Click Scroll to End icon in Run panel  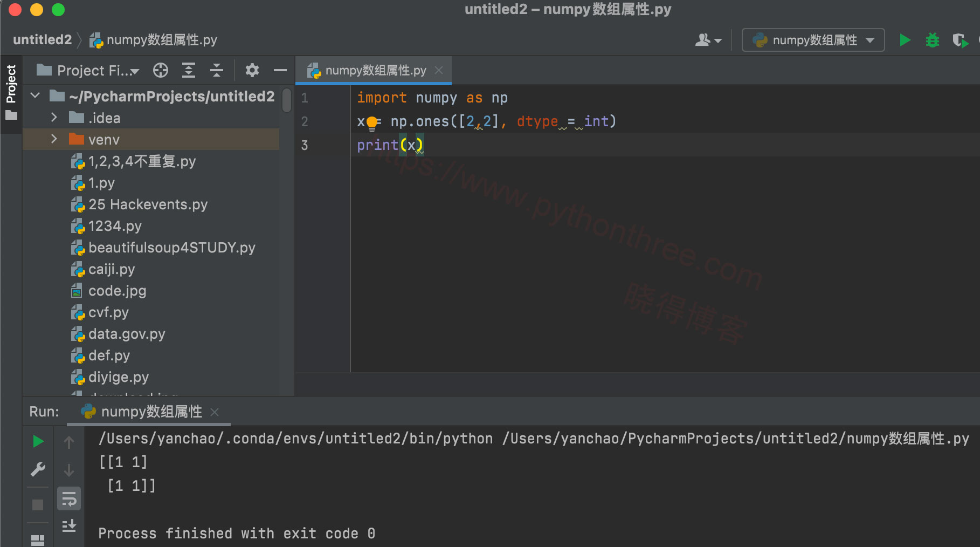click(x=69, y=525)
